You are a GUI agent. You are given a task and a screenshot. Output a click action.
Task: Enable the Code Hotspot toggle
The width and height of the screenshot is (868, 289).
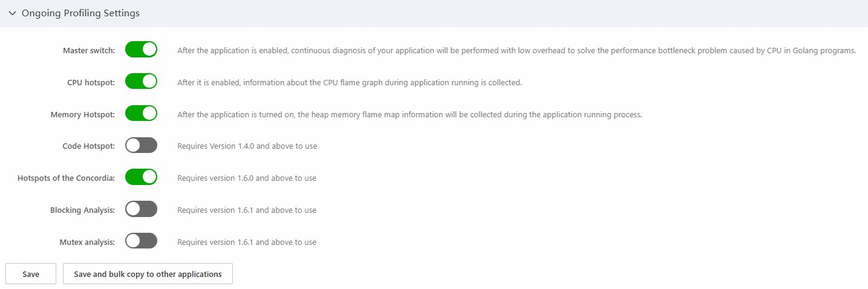click(x=141, y=146)
